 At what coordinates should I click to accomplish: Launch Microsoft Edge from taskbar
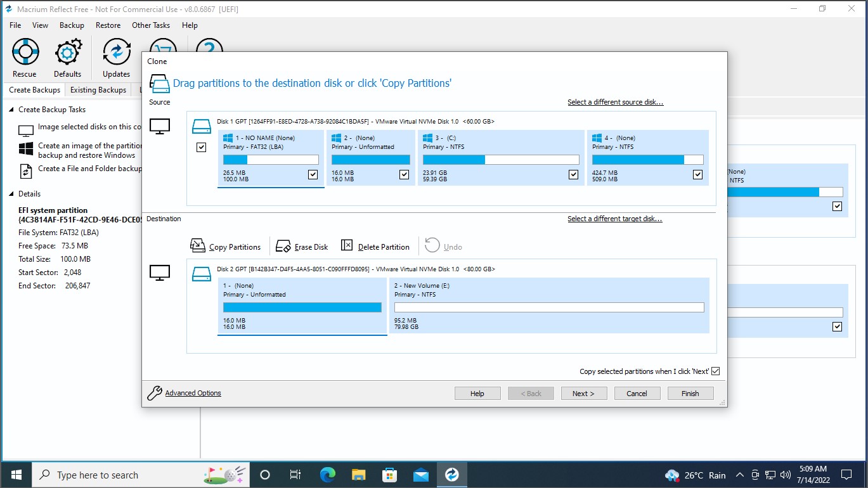(327, 475)
